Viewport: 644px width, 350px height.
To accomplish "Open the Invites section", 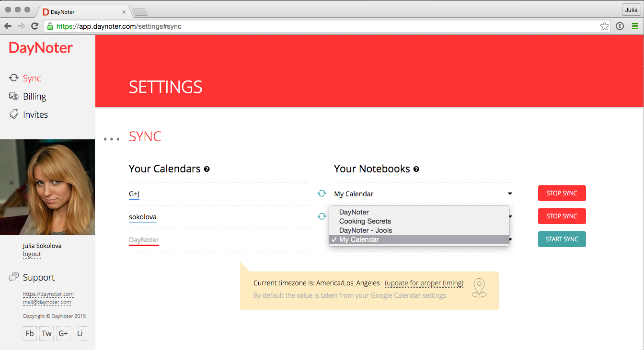I will pos(35,114).
